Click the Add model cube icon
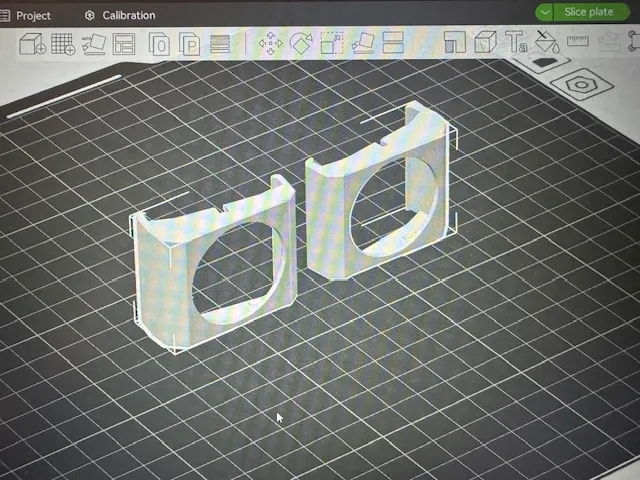This screenshot has width=640, height=480. pyautogui.click(x=32, y=44)
